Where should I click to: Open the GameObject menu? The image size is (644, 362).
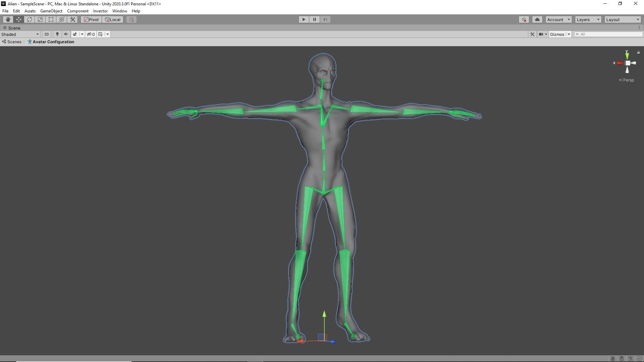51,11
